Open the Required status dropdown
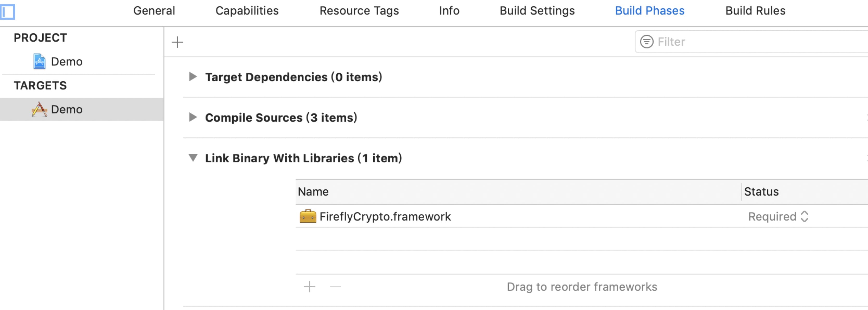868x310 pixels. coord(778,216)
